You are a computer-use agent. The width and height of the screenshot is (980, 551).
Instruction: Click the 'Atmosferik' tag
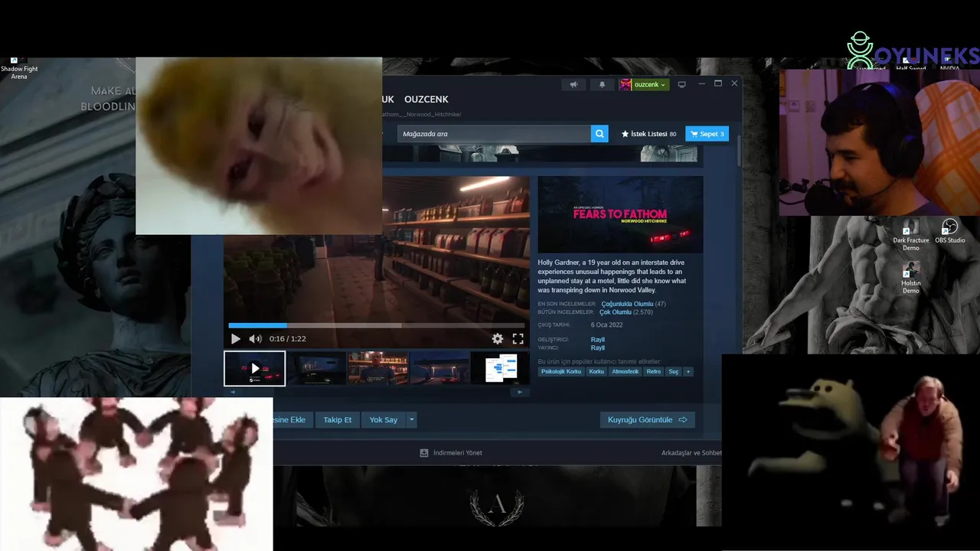(626, 372)
